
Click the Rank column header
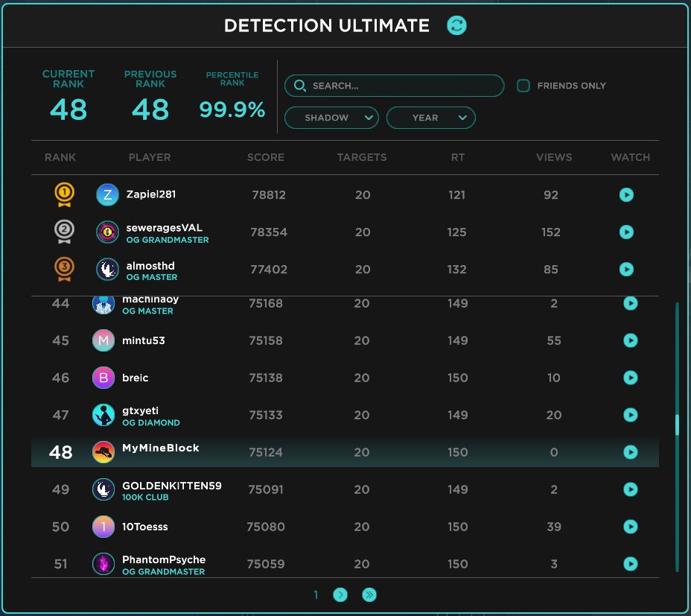(x=60, y=157)
